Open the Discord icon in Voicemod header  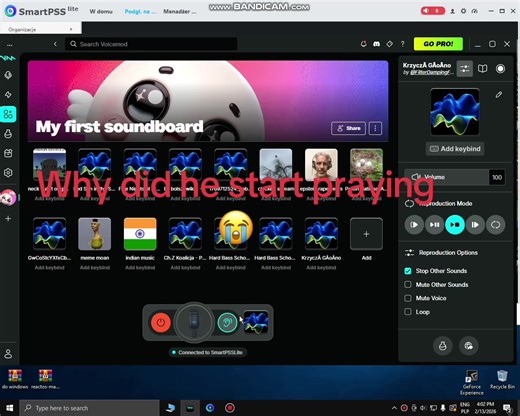tap(376, 44)
